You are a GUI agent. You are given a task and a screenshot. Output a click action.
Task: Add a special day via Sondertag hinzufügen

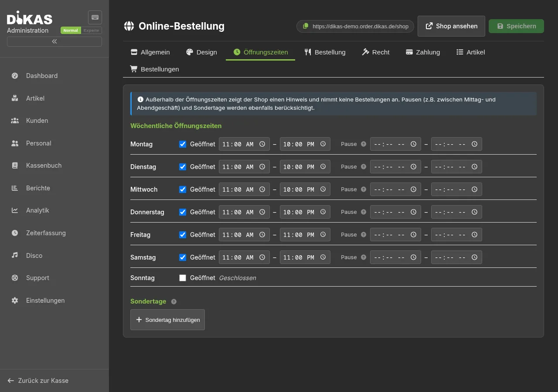coord(167,320)
